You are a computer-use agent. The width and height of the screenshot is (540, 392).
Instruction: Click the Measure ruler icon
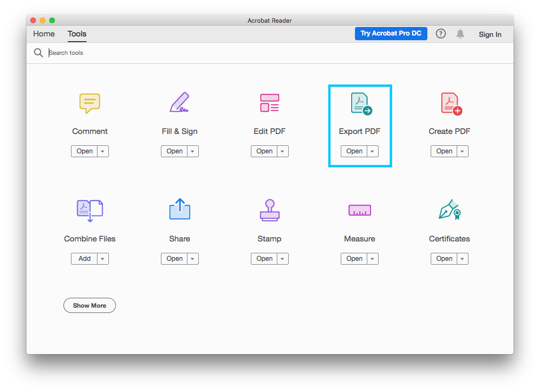coord(360,210)
